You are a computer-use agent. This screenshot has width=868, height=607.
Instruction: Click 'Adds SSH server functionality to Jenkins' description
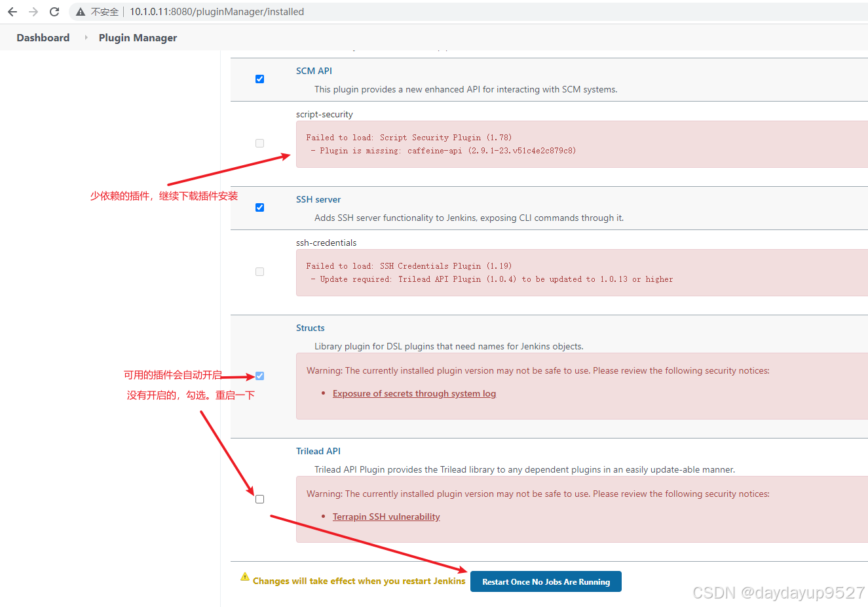point(469,218)
